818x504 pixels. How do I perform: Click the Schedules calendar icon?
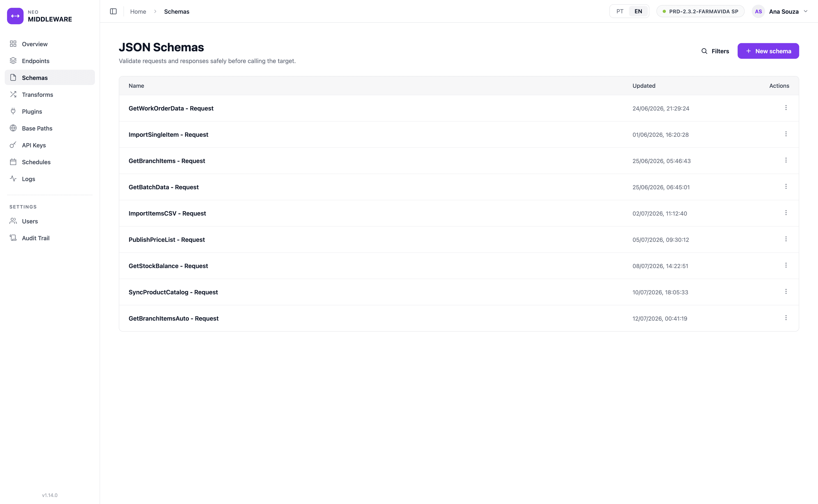coord(13,162)
